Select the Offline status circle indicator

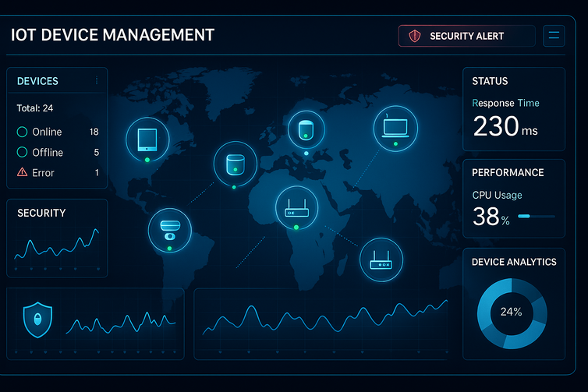point(22,152)
